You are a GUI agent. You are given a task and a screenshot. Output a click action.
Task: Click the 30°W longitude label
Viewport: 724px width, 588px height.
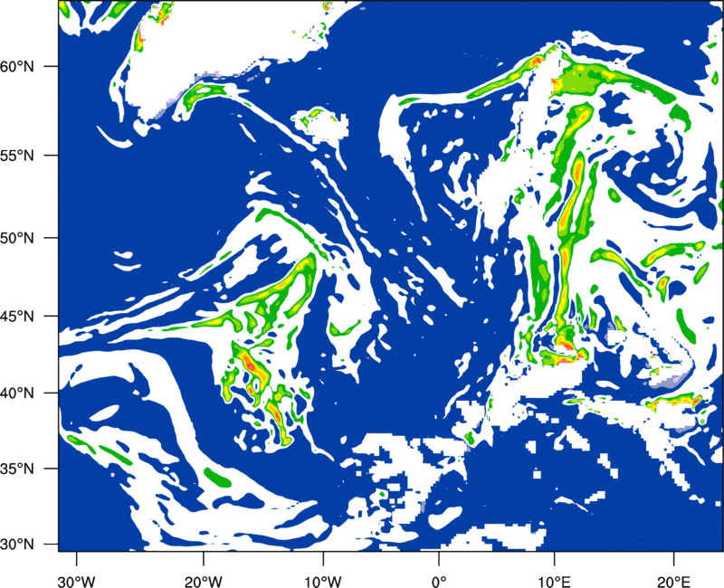[76, 581]
